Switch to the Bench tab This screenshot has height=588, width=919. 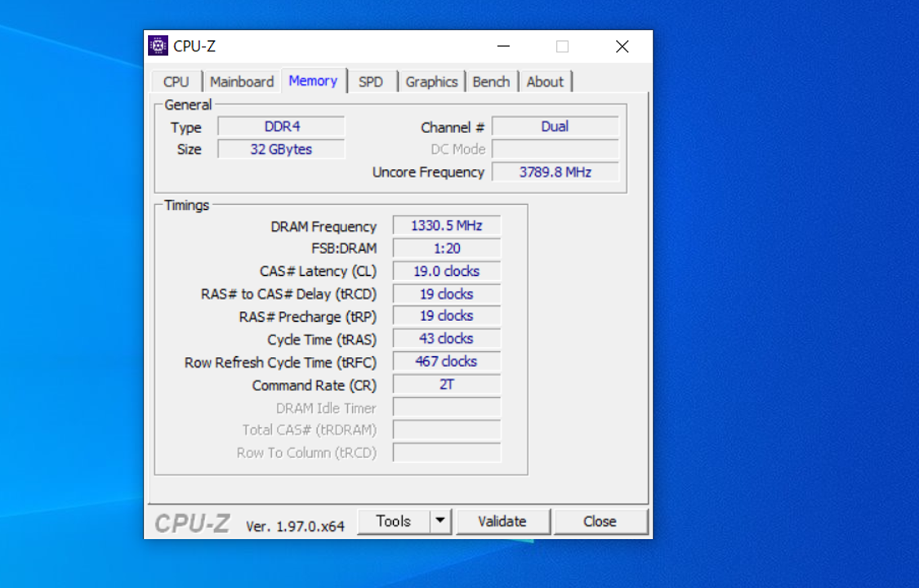tap(491, 82)
